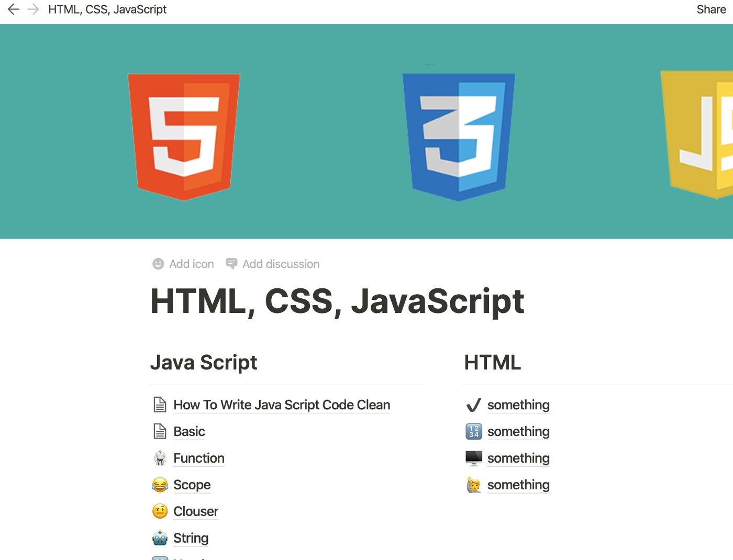The height and width of the screenshot is (560, 733).
Task: Click the laughing emoji beside Scope
Action: pos(160,485)
